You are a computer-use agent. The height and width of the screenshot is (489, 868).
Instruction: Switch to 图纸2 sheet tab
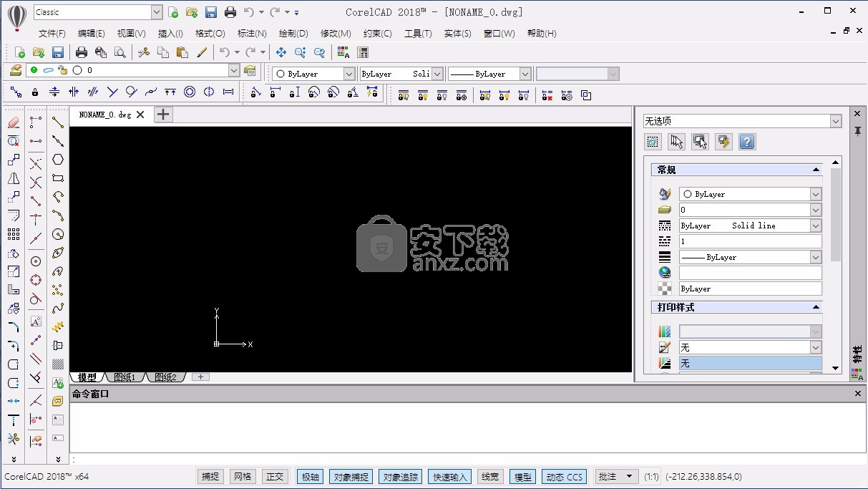click(x=165, y=377)
